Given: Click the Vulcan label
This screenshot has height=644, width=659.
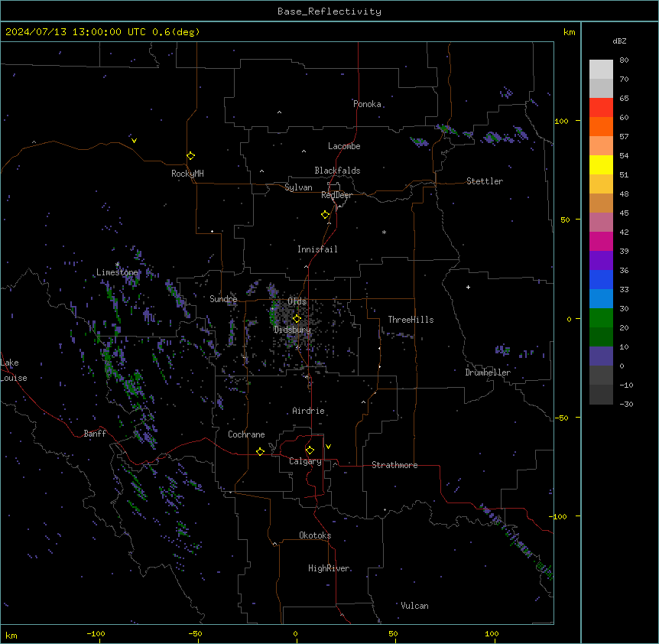Looking at the screenshot, I should point(415,606).
